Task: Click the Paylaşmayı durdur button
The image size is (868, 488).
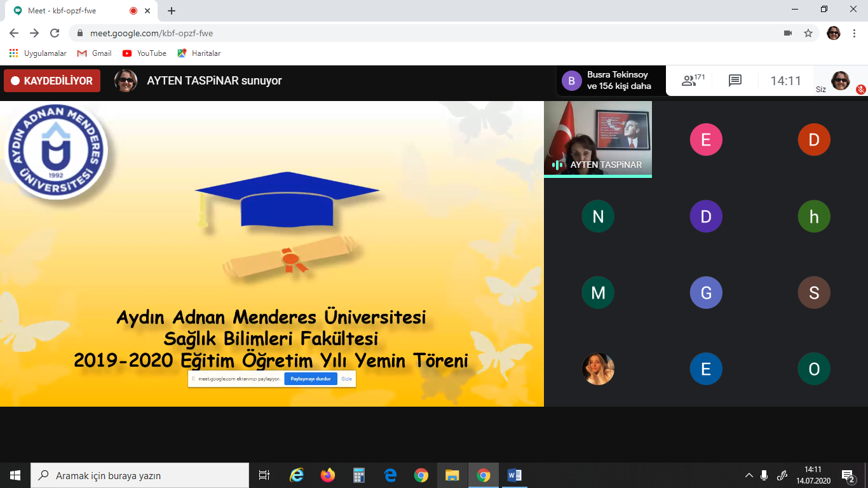Action: [310, 379]
